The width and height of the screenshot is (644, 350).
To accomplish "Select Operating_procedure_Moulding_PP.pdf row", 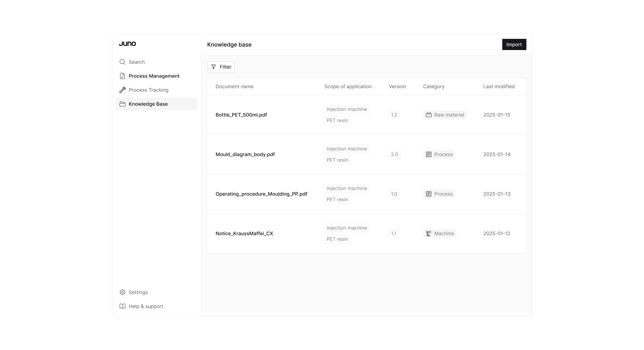I will point(261,194).
